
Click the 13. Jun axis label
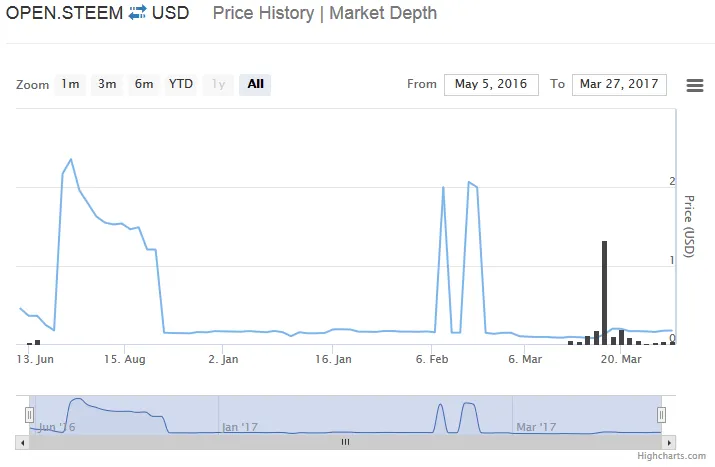point(35,359)
